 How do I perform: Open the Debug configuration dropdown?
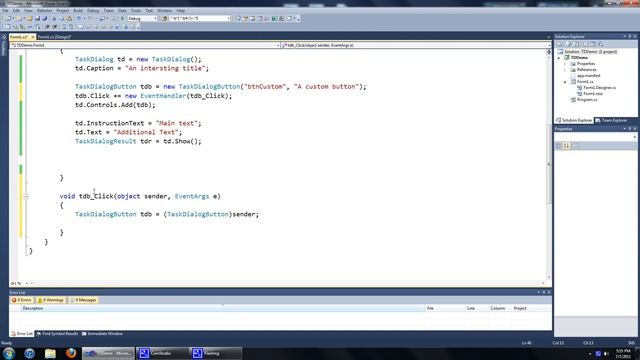point(155,18)
